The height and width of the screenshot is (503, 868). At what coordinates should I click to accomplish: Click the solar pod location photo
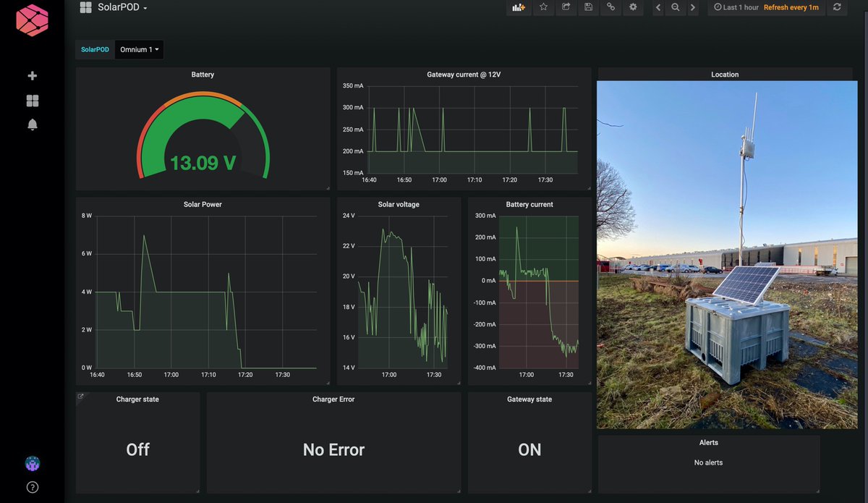pos(727,255)
